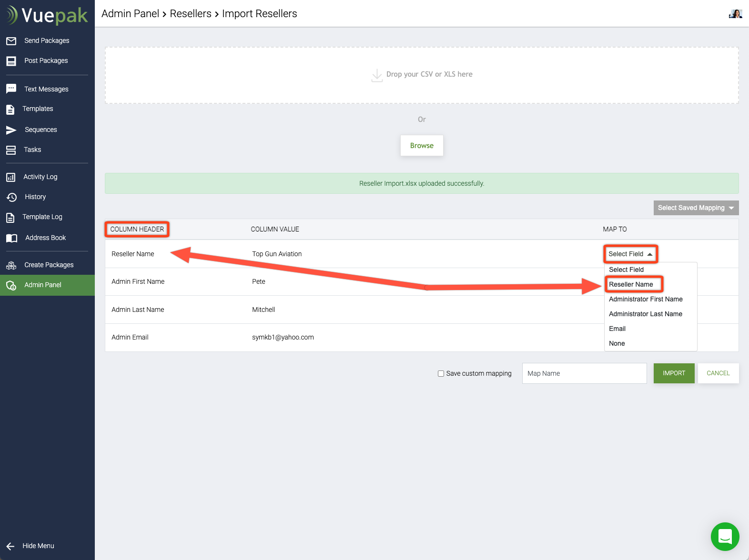Click the Map Name input field

[584, 373]
